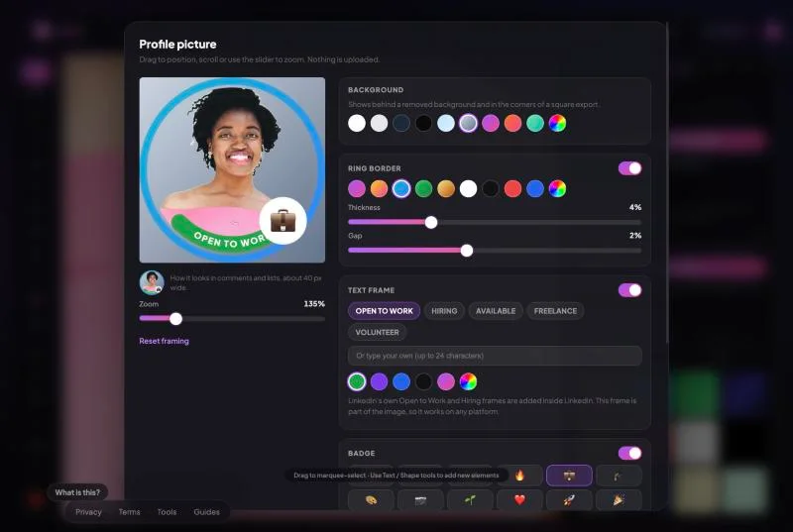The height and width of the screenshot is (532, 793).
Task: Click the selected gray gradient background swatch
Action: pyautogui.click(x=468, y=123)
